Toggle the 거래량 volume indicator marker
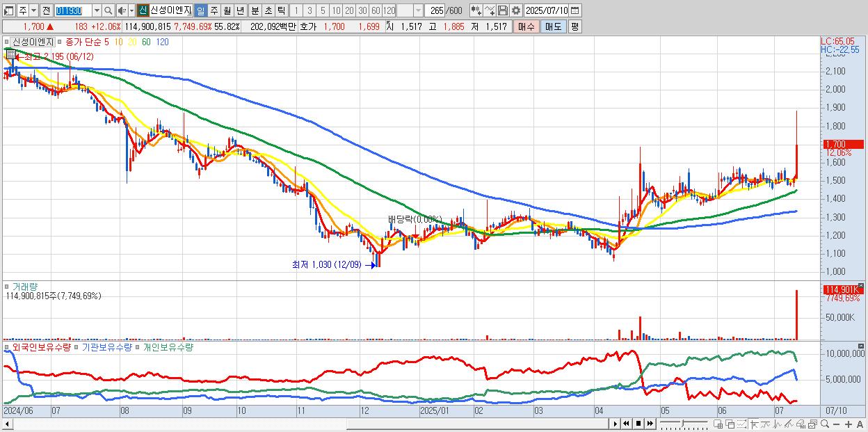868x432 pixels. (7, 286)
